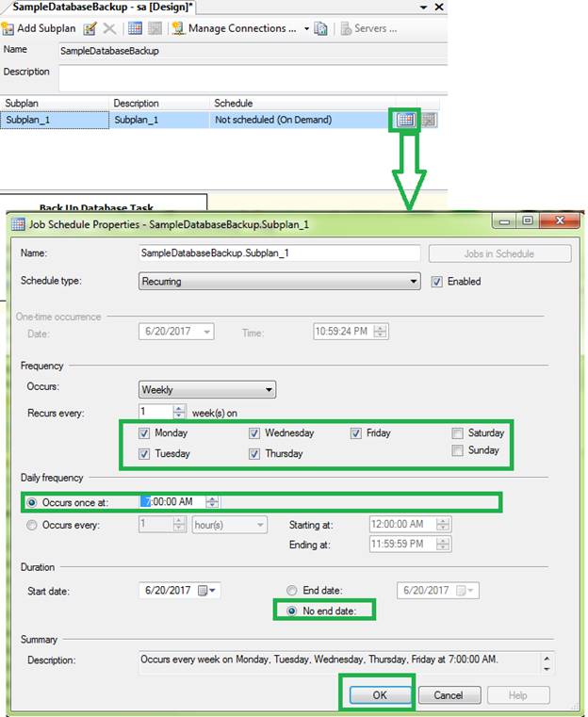Click greyed remove schedule toolbar icon
This screenshot has height=717, width=588.
coord(155,28)
